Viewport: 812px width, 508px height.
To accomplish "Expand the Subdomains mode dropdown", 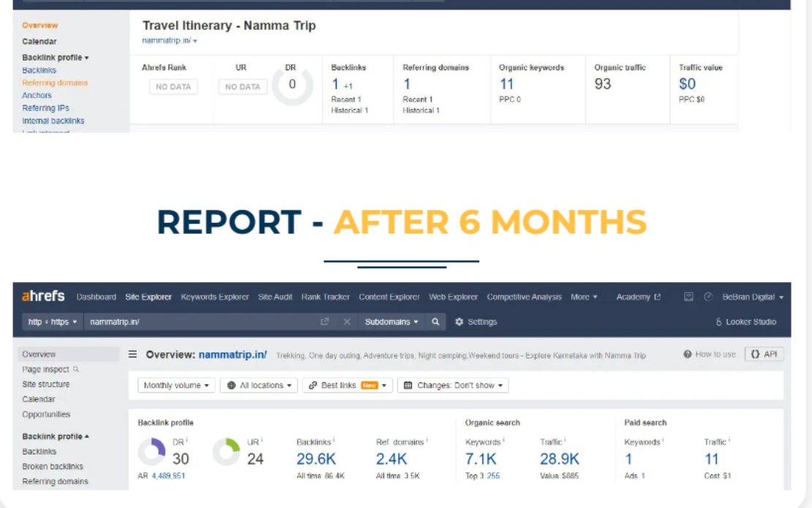I will point(391,322).
